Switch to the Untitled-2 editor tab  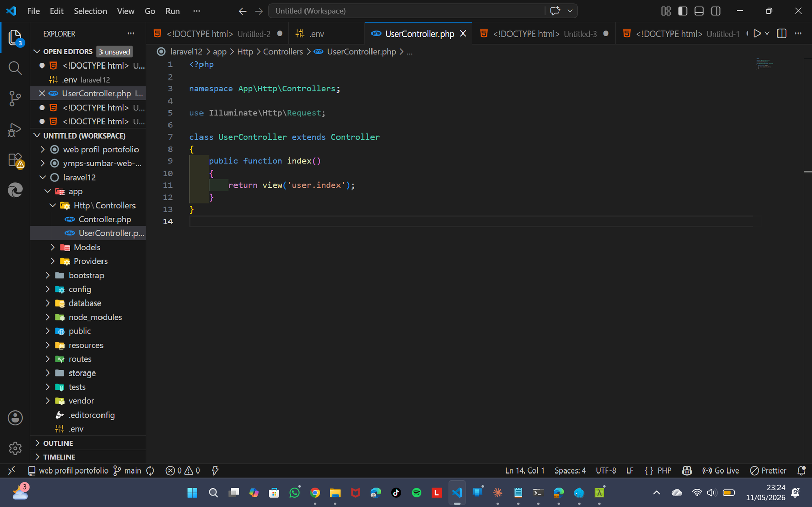click(218, 33)
